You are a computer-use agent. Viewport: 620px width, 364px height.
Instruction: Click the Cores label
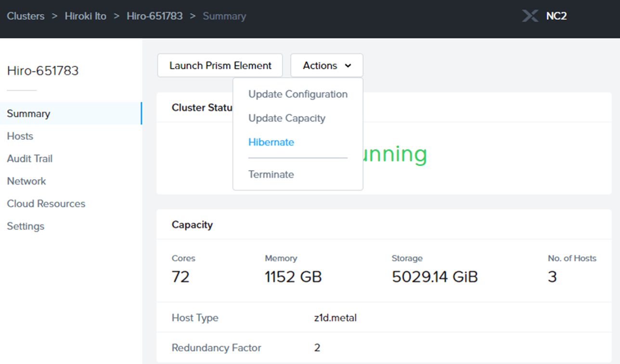click(x=183, y=258)
